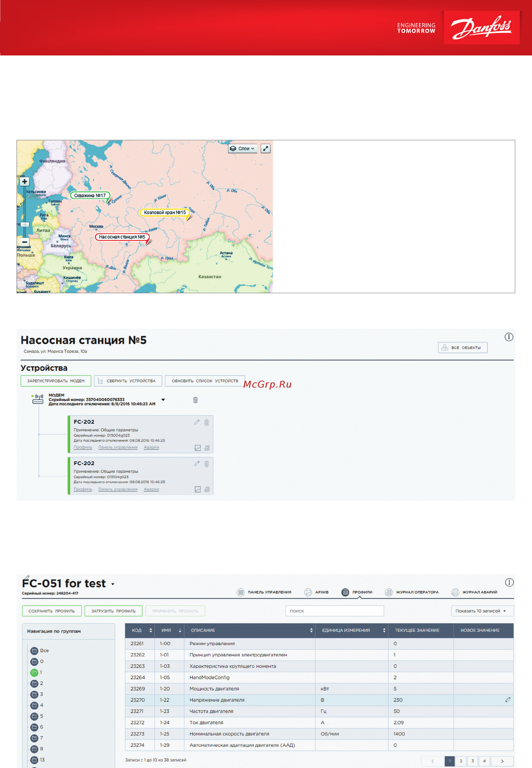Switch to ПАНЕЛЬ УПРАВЛЕНИЯ tab
This screenshot has width=532, height=768.
tap(264, 592)
